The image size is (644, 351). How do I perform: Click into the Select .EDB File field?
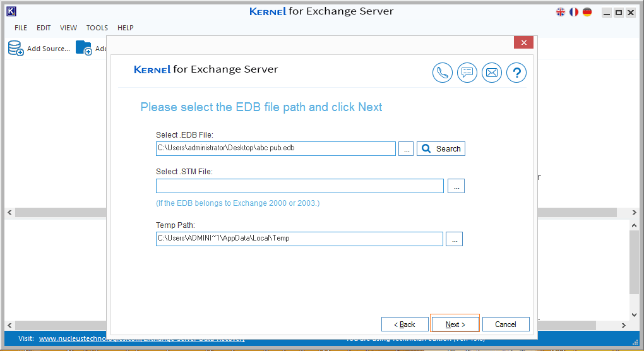click(x=275, y=148)
